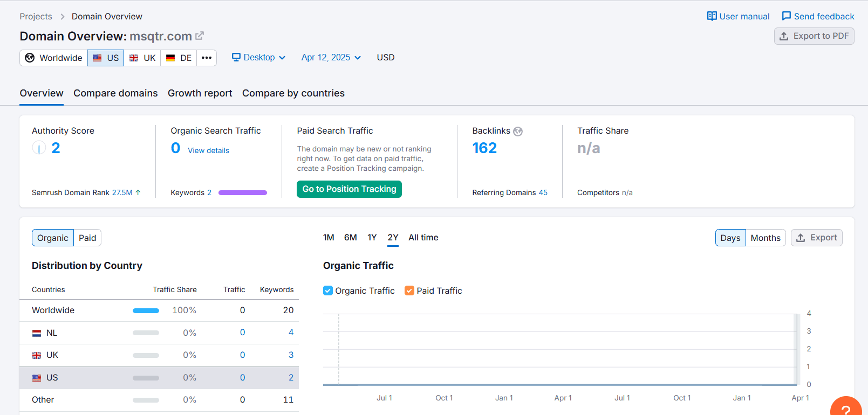
Task: Click the Other country row
Action: click(159, 400)
